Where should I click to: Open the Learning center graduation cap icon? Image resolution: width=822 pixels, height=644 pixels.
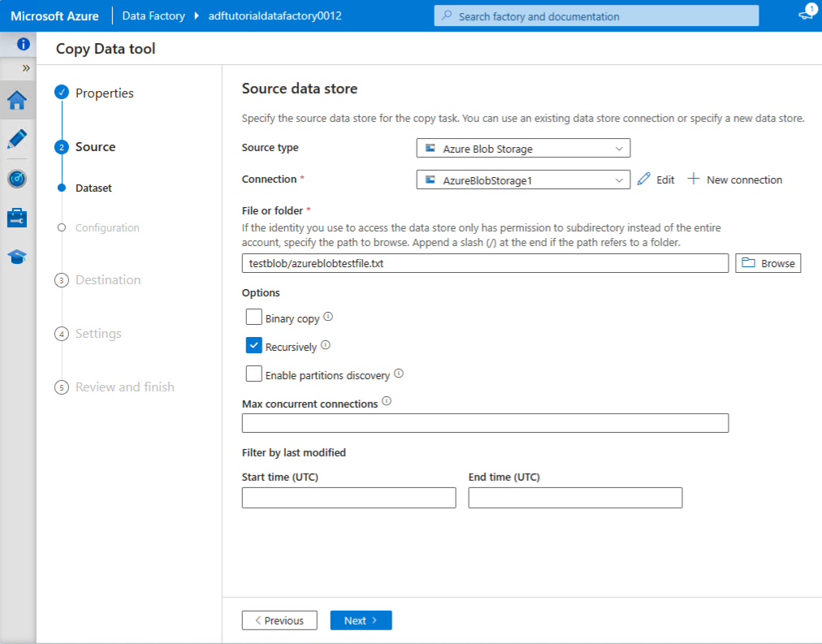17,257
